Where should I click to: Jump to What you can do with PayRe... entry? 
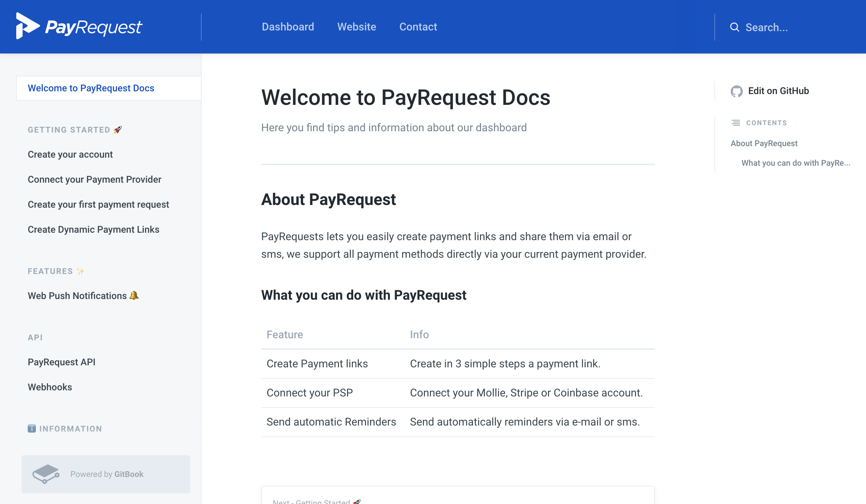point(796,163)
